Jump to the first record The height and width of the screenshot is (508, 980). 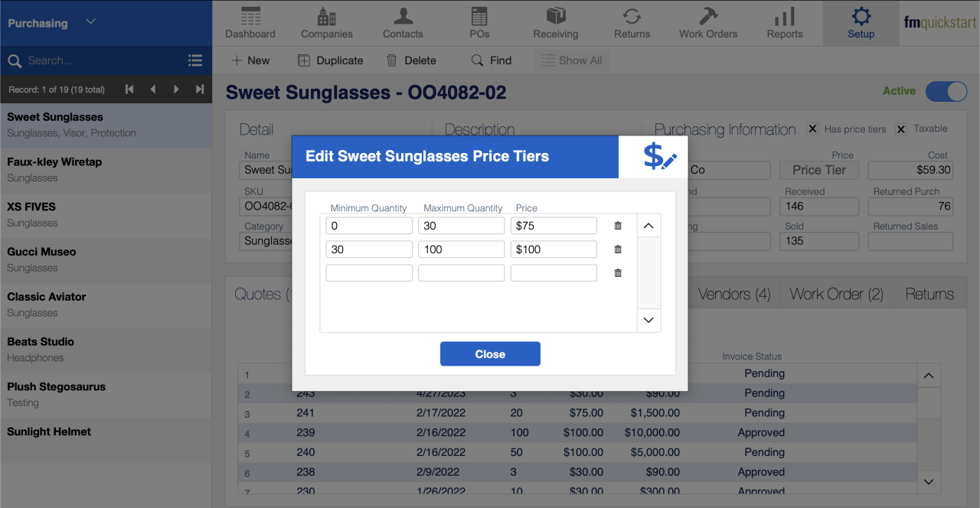[129, 90]
